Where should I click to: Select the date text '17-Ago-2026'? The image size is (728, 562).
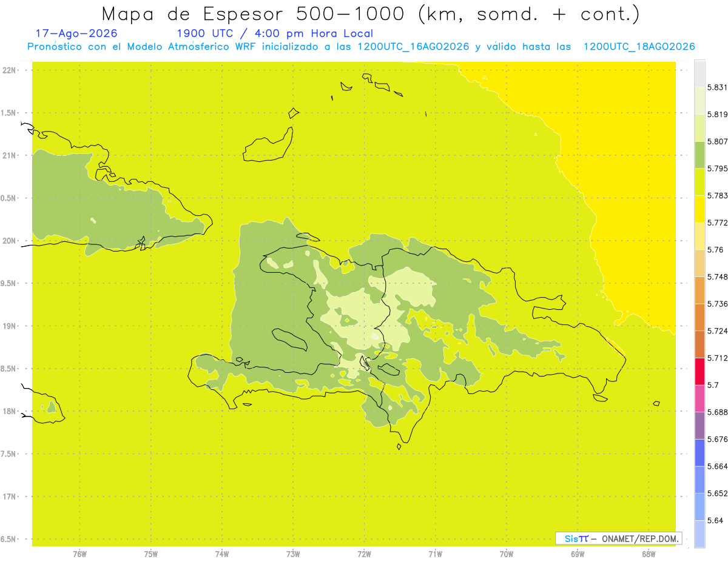coord(76,33)
